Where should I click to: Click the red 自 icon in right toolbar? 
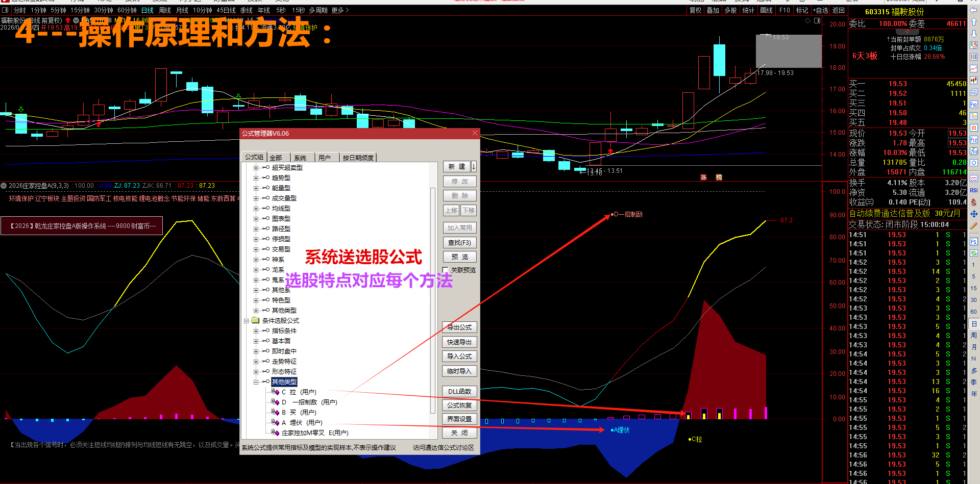(x=974, y=128)
